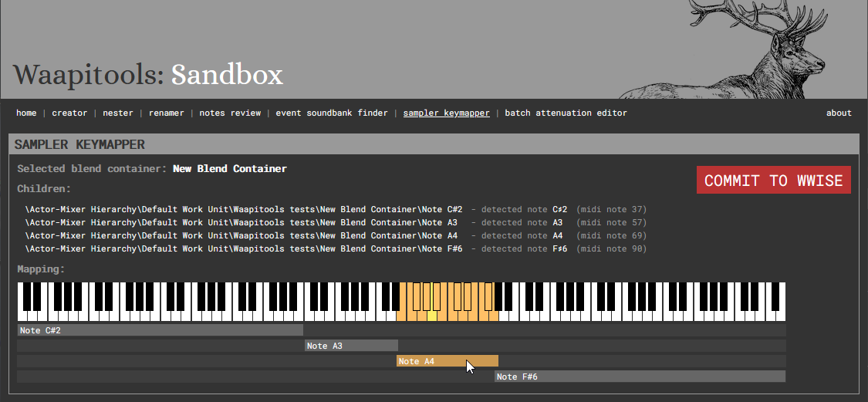Open the event soundbank finder
Image resolution: width=868 pixels, height=402 pixels.
pos(332,113)
